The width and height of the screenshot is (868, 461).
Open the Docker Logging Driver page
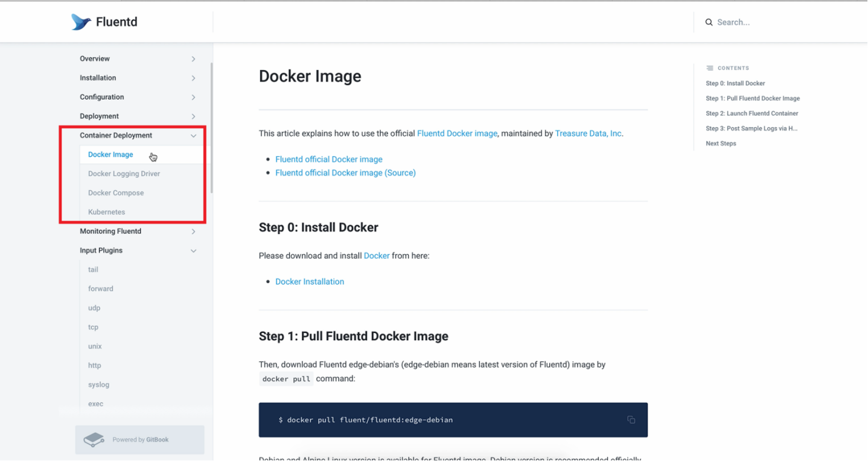point(124,174)
